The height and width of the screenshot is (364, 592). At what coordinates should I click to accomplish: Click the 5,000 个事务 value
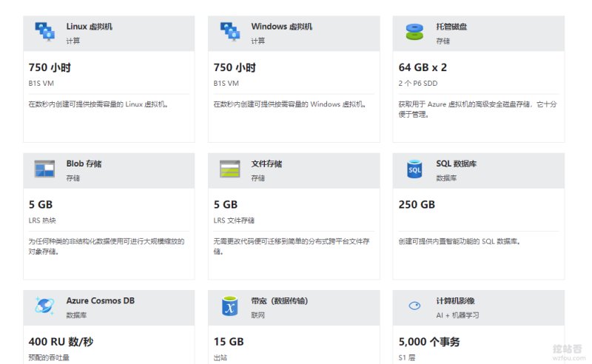[429, 342]
